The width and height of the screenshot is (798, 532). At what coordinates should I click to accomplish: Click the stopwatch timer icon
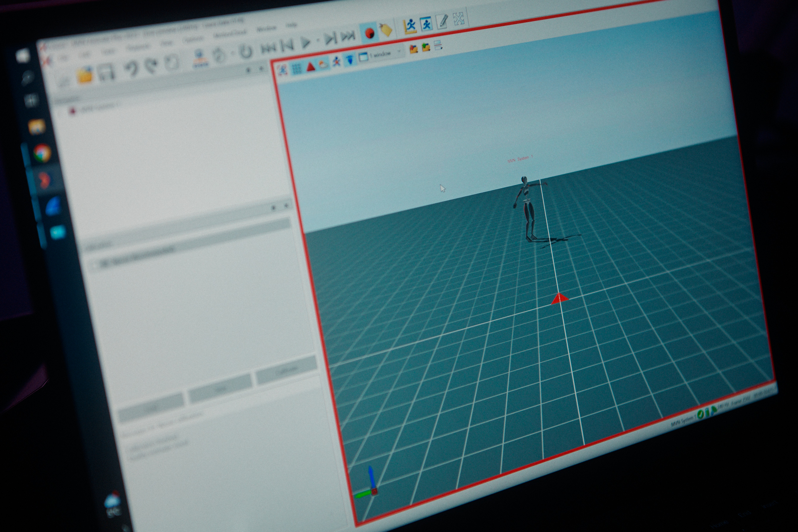click(219, 55)
